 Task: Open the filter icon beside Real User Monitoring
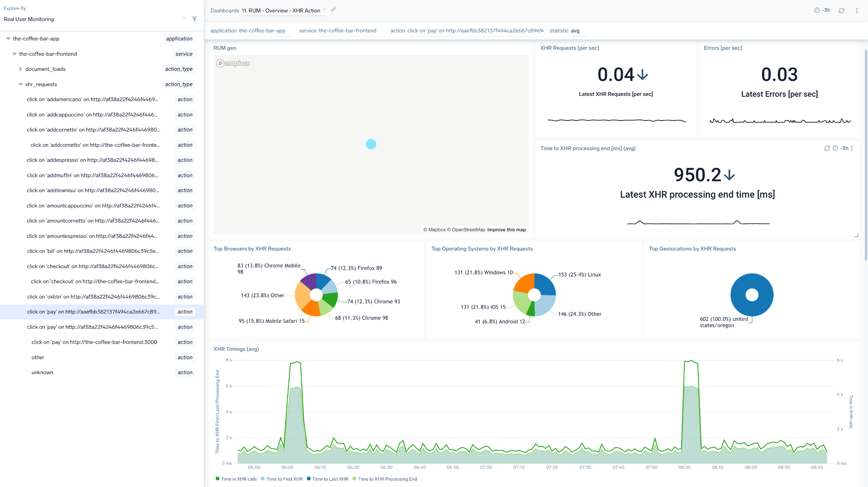(x=194, y=19)
